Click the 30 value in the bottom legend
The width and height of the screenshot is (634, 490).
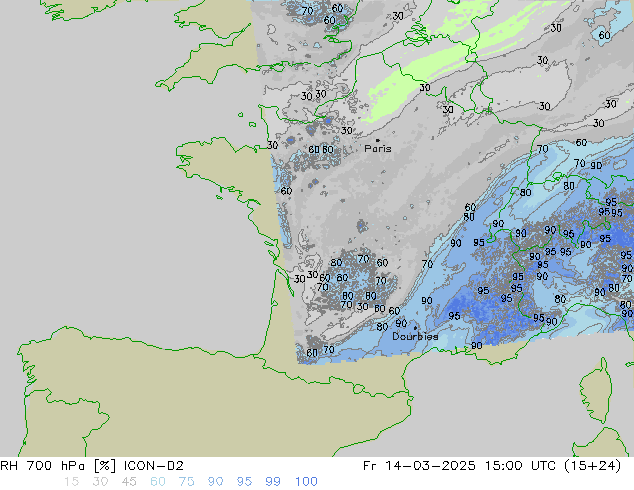click(100, 482)
